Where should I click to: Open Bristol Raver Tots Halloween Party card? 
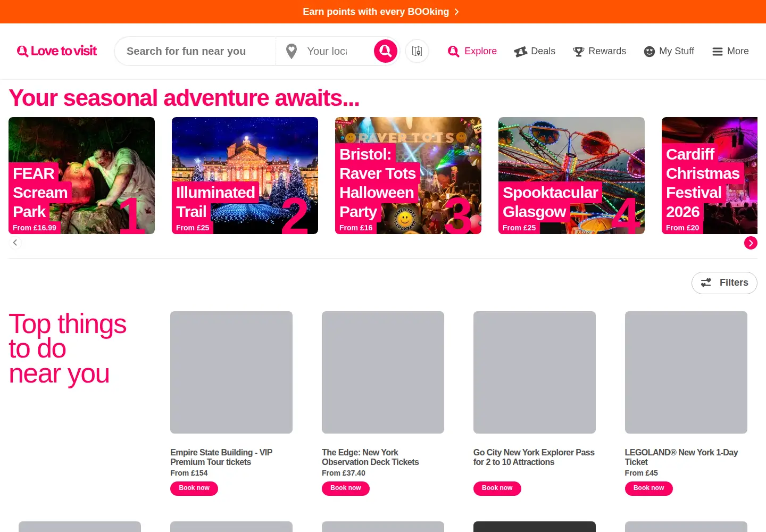coord(408,176)
